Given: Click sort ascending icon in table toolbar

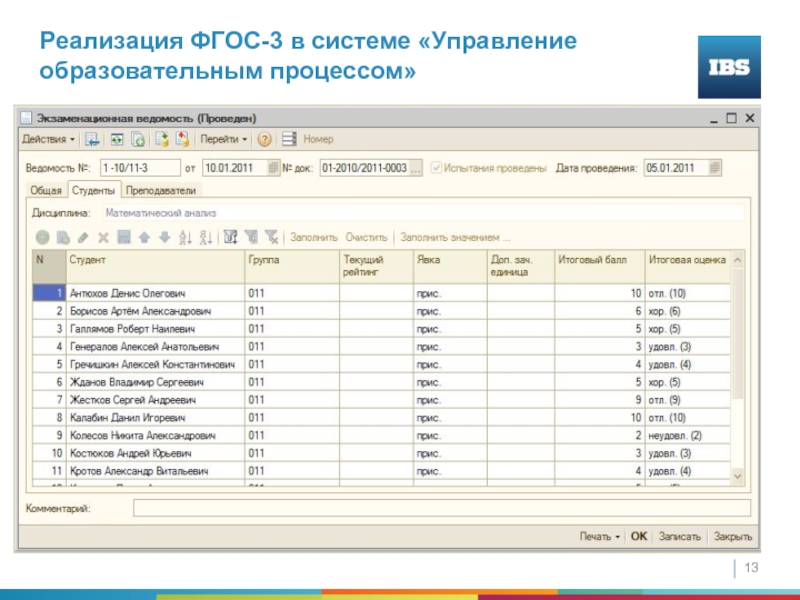Looking at the screenshot, I should coord(185,238).
